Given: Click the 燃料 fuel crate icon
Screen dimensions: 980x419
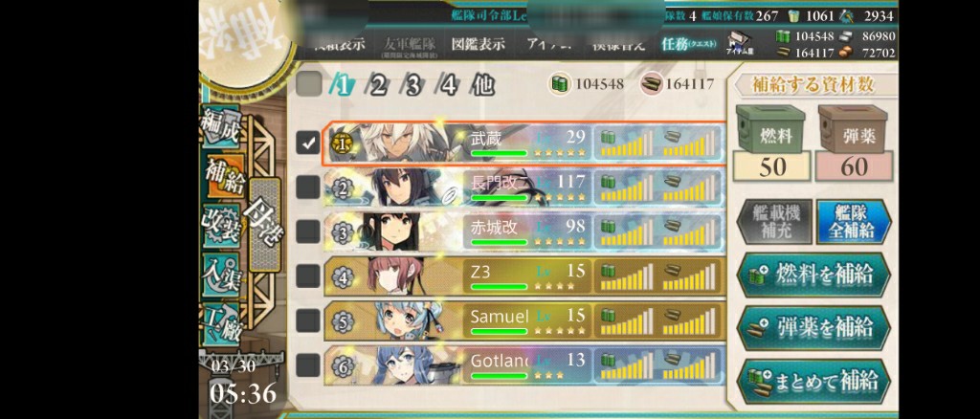Looking at the screenshot, I should [x=770, y=128].
